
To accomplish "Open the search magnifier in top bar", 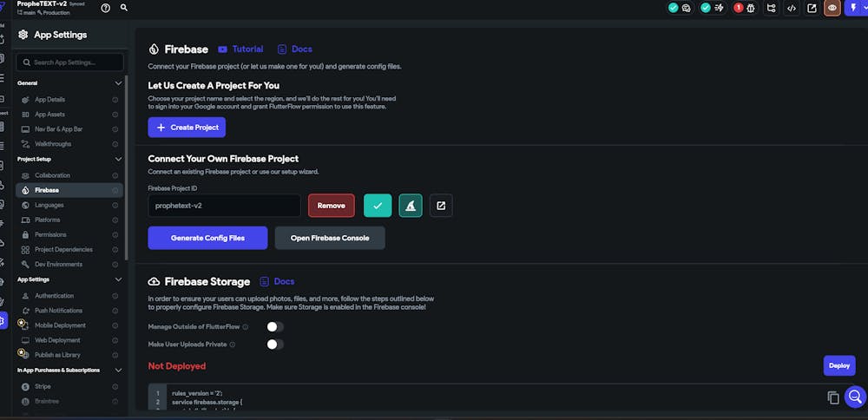I will click(124, 8).
